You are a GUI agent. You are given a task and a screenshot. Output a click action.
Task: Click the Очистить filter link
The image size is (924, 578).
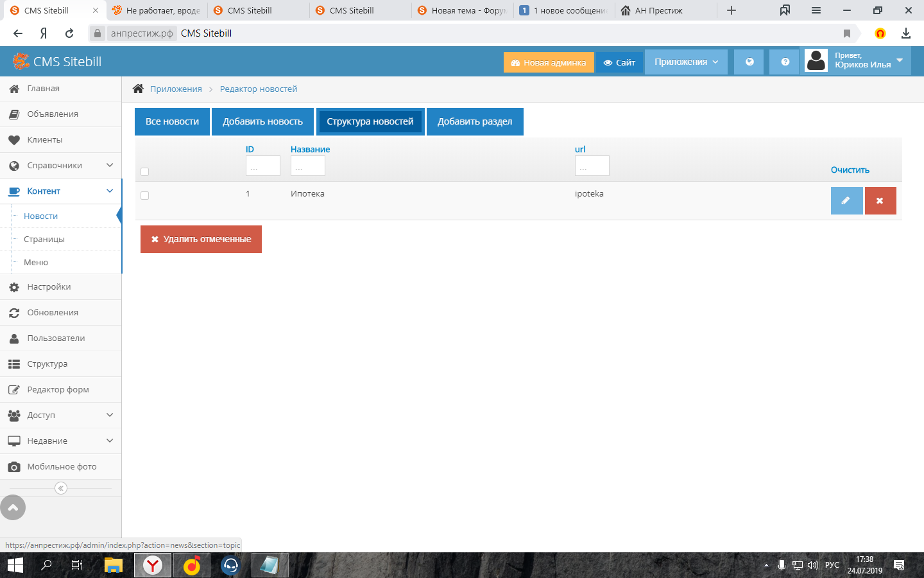[850, 170]
